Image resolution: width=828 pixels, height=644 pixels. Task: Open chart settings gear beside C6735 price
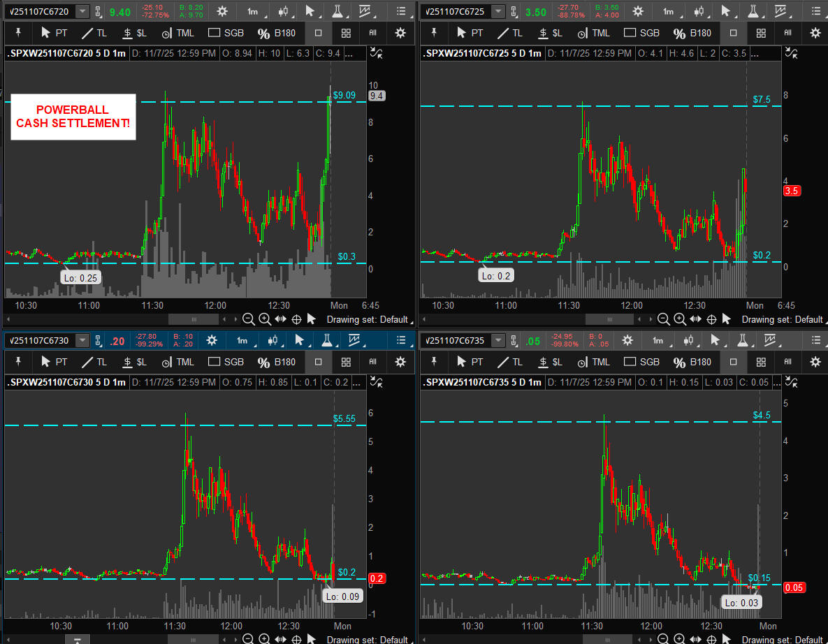coord(627,340)
